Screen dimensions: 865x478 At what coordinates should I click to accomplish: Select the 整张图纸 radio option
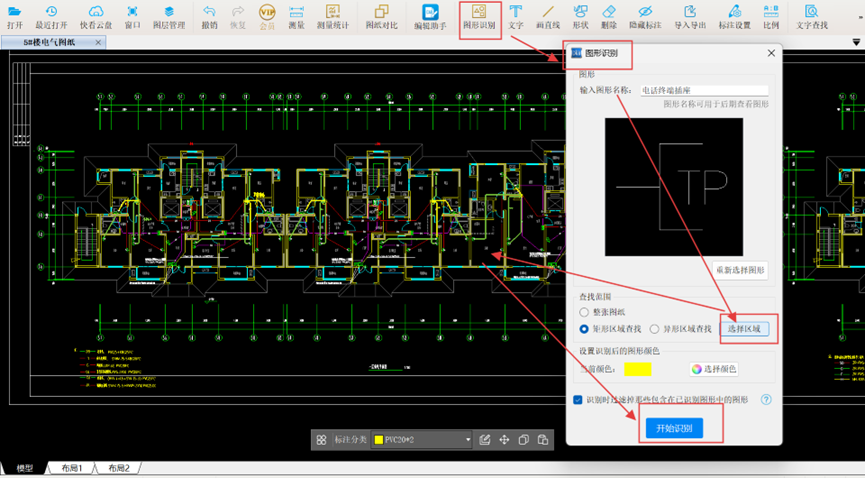pyautogui.click(x=585, y=313)
